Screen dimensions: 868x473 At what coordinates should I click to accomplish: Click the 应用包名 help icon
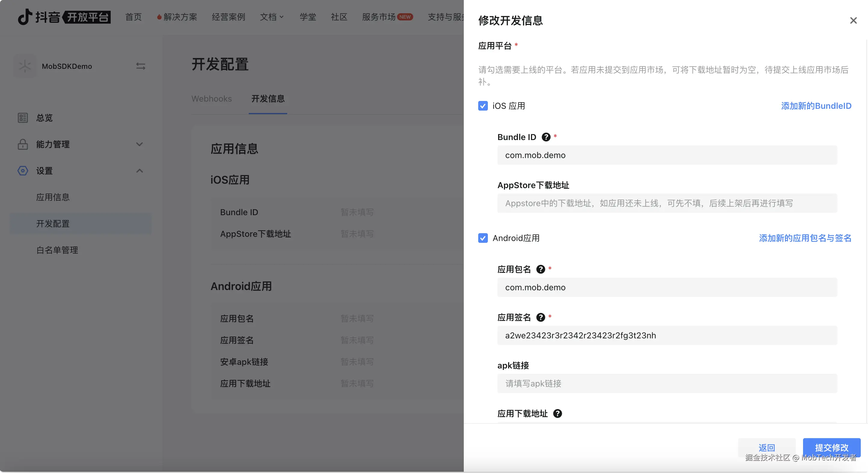[x=540, y=269]
